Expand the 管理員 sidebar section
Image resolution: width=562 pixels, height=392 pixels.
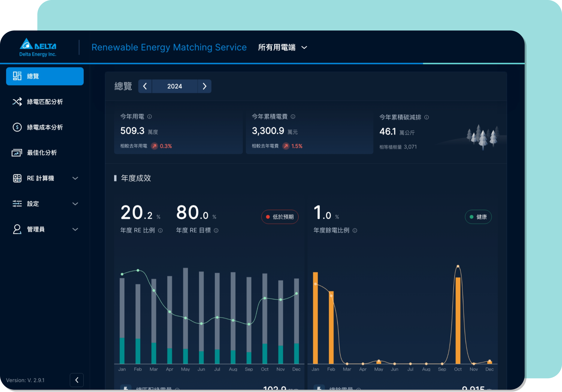tap(75, 229)
